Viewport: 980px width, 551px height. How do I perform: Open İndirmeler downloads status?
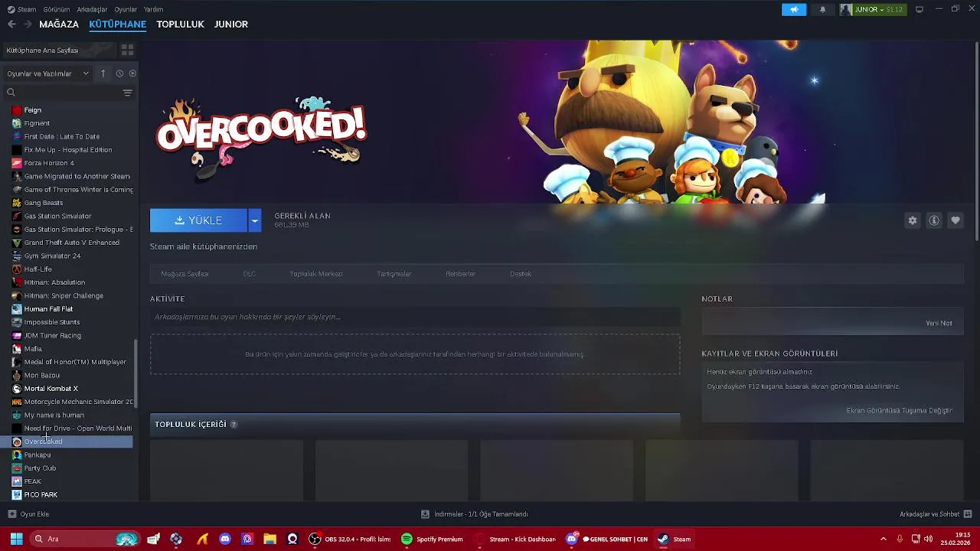[x=475, y=514]
